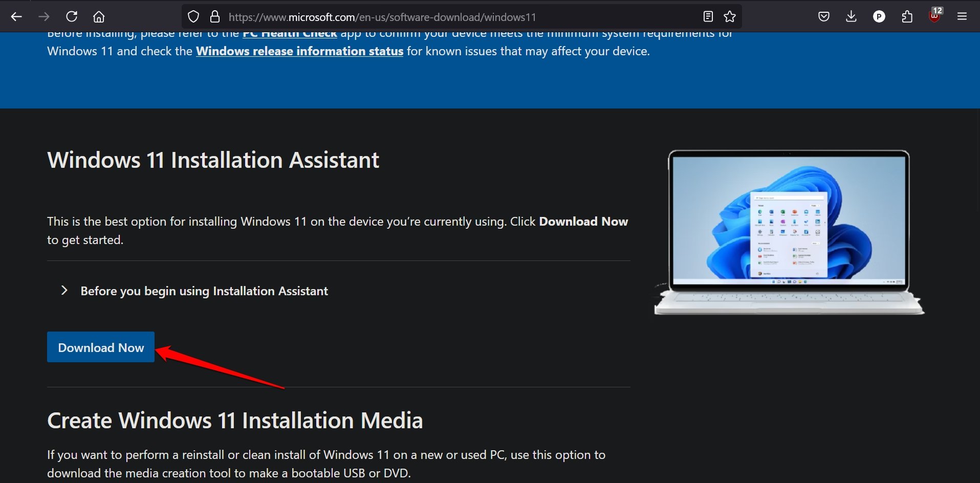Click the Create Windows 11 Installation Media heading
The width and height of the screenshot is (980, 483).
tap(235, 421)
